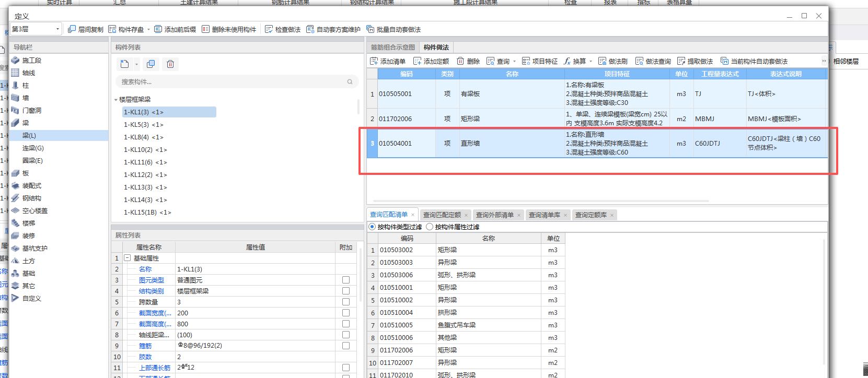Select 按构件属性过滤 radio button
The width and height of the screenshot is (868, 378).
pos(430,227)
